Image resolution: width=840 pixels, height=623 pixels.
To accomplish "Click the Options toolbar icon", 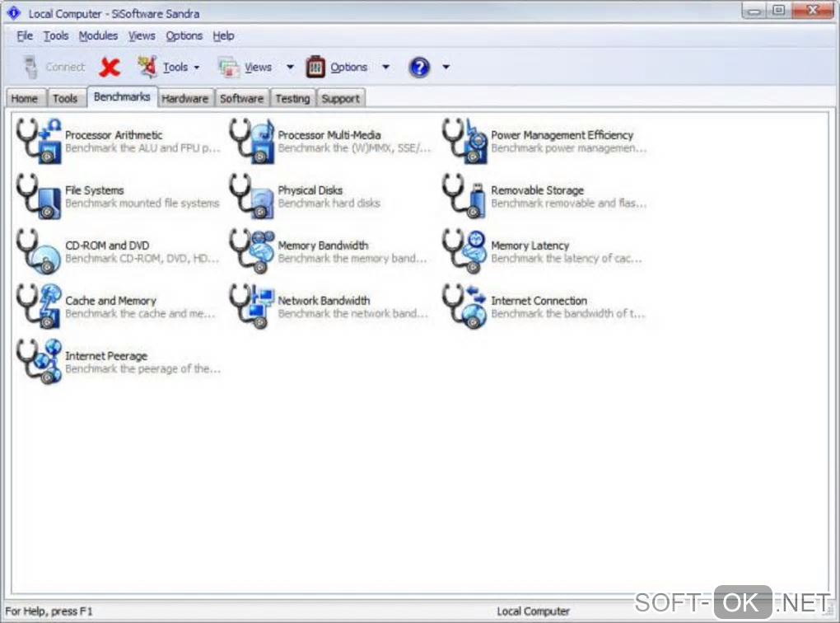I will (315, 68).
